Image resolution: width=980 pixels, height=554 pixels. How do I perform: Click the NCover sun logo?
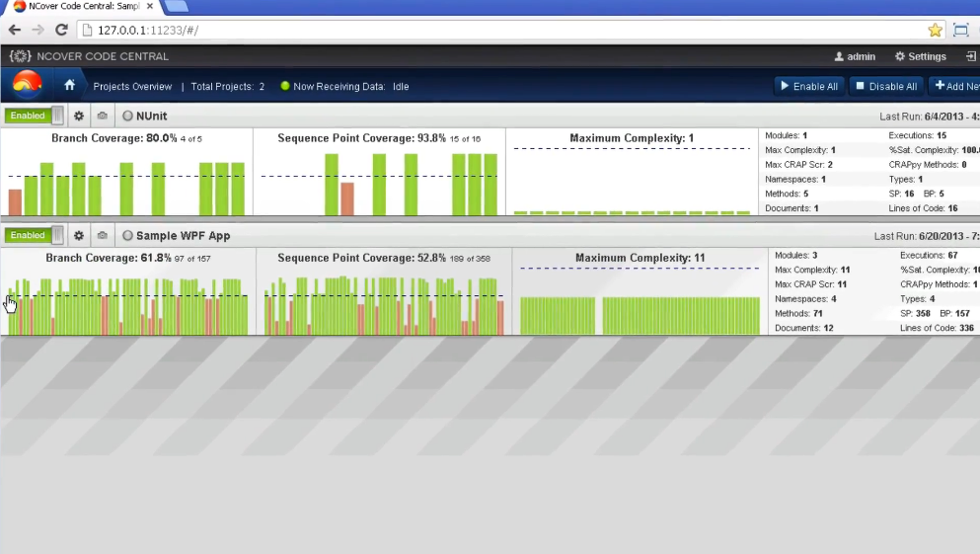[x=27, y=84]
